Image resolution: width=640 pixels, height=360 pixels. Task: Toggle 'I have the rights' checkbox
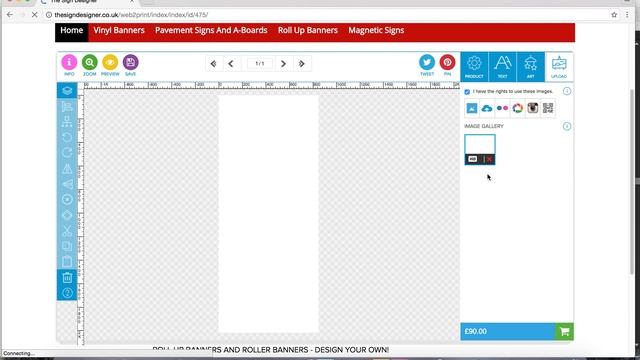(467, 92)
